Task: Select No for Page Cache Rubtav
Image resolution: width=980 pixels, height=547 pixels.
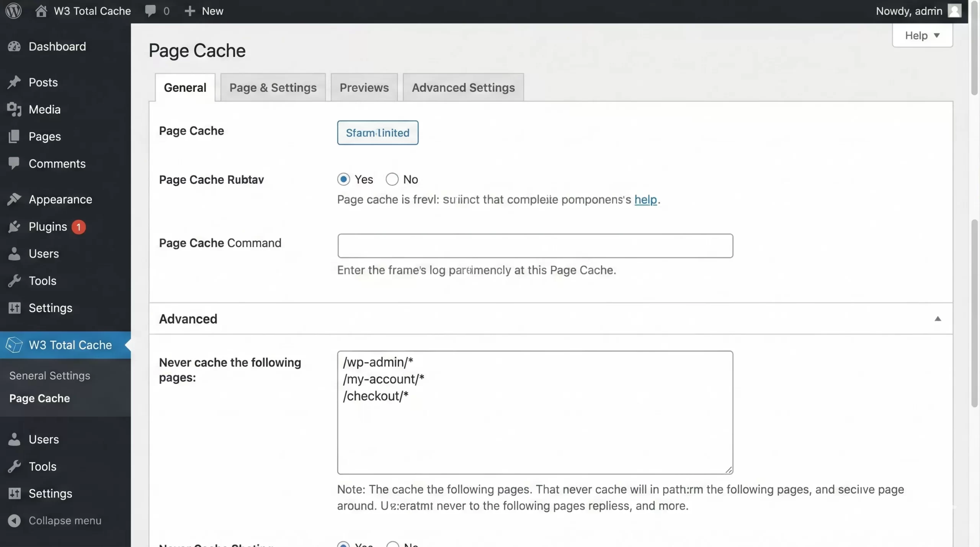Action: pos(392,179)
